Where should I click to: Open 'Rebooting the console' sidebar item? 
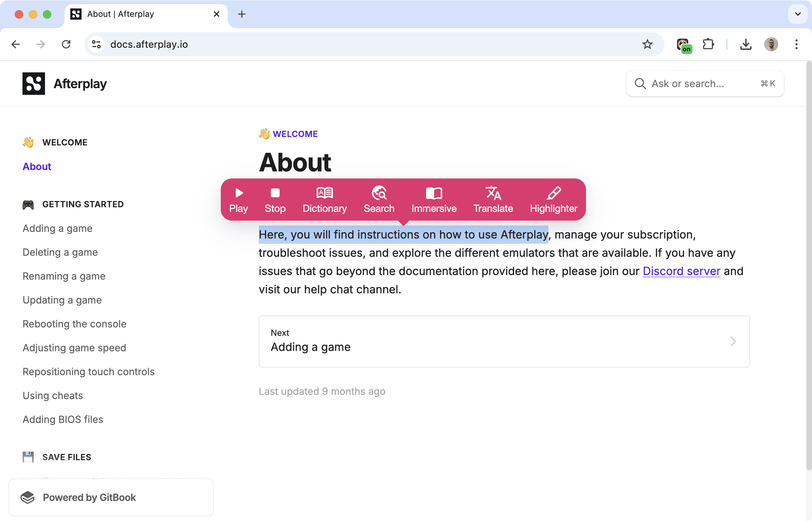point(75,324)
